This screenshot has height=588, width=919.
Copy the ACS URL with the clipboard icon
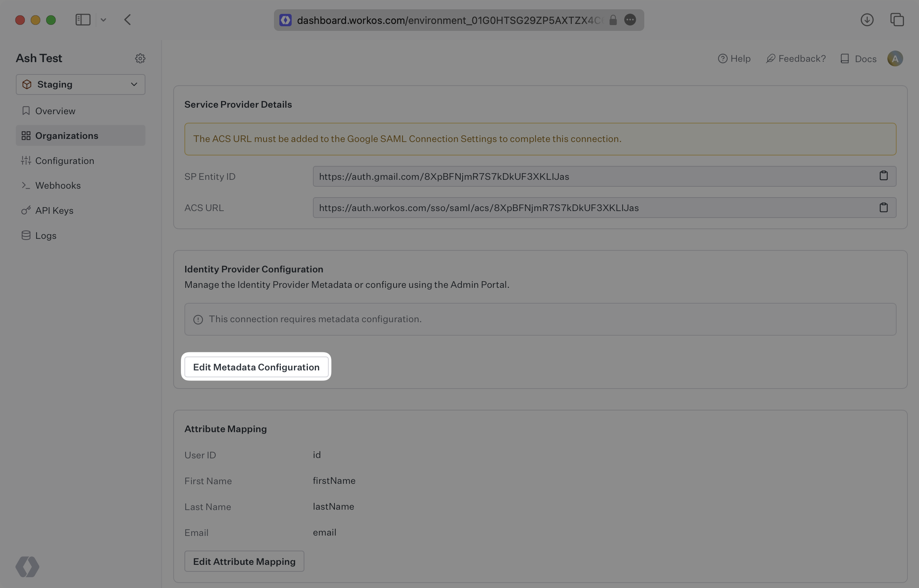884,208
